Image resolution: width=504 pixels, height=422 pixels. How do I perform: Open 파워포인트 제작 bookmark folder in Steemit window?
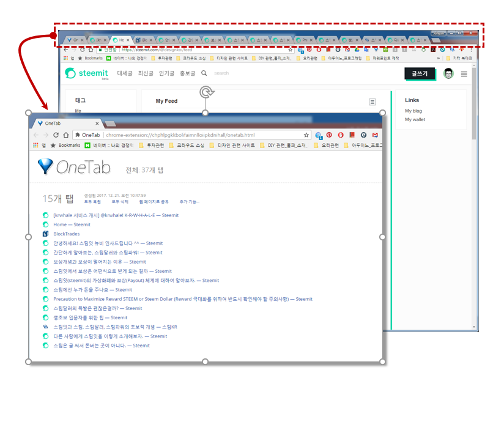(x=382, y=58)
